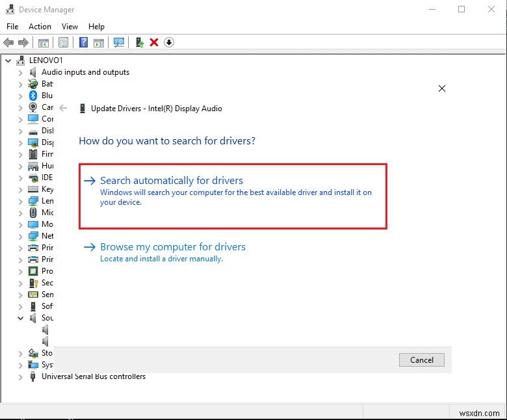Expand Audio inputs and outputs
Image resolution: width=507 pixels, height=420 pixels.
pyautogui.click(x=20, y=73)
